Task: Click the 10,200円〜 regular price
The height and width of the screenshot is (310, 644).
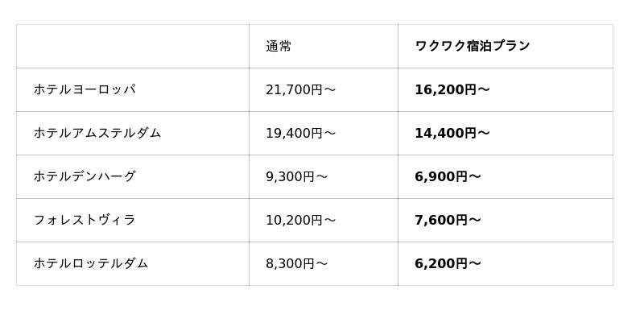Action: coord(300,220)
